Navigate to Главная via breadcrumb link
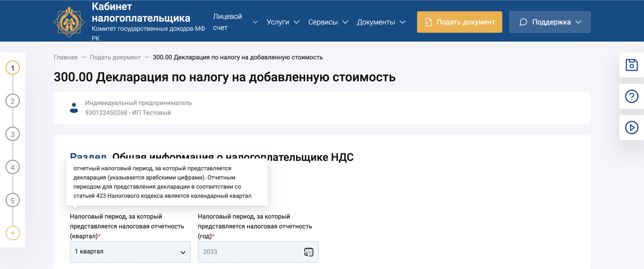This screenshot has height=269, width=644. [x=65, y=57]
